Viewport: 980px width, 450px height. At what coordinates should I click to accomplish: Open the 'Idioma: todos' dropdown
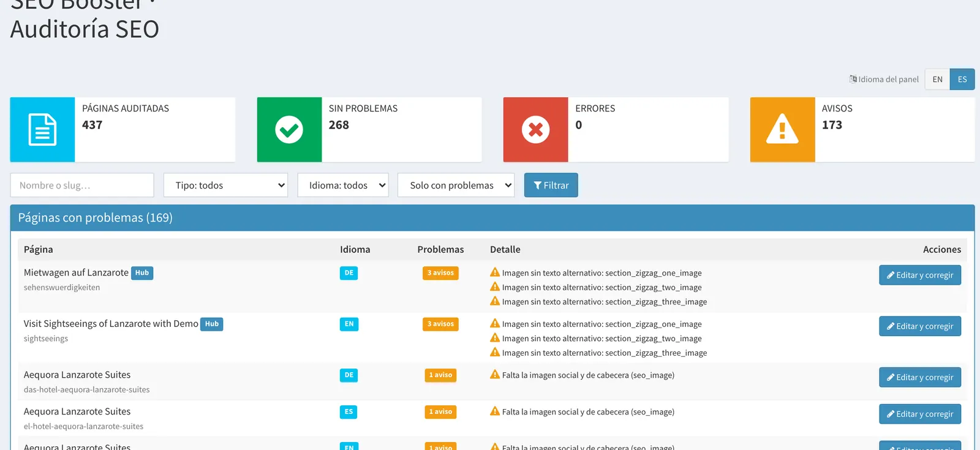pos(343,185)
